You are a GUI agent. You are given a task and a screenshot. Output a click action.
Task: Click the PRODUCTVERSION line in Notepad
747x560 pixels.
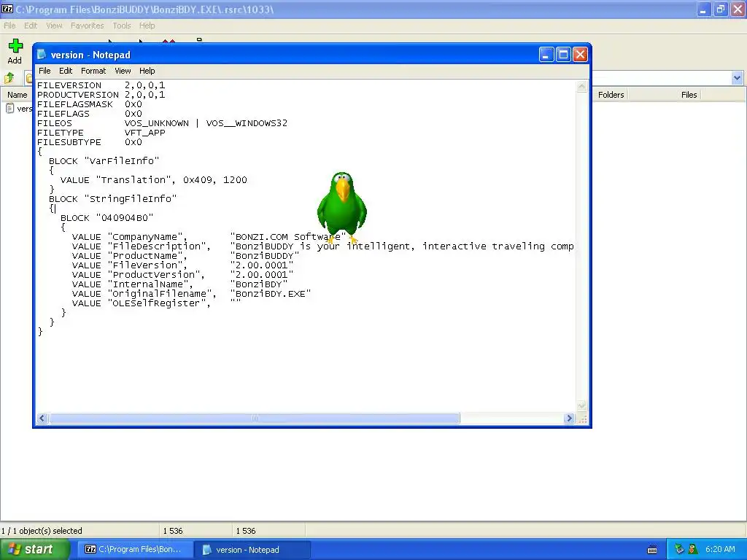coord(101,95)
